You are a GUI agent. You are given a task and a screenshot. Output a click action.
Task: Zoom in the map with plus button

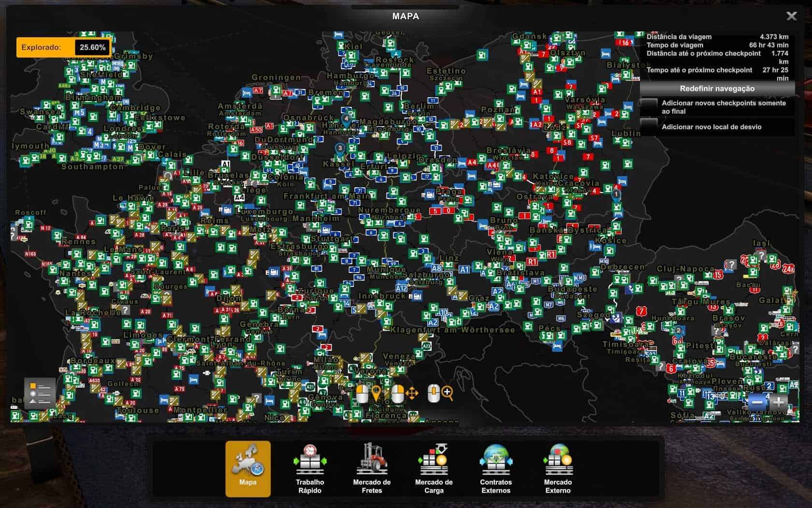pos(779,402)
